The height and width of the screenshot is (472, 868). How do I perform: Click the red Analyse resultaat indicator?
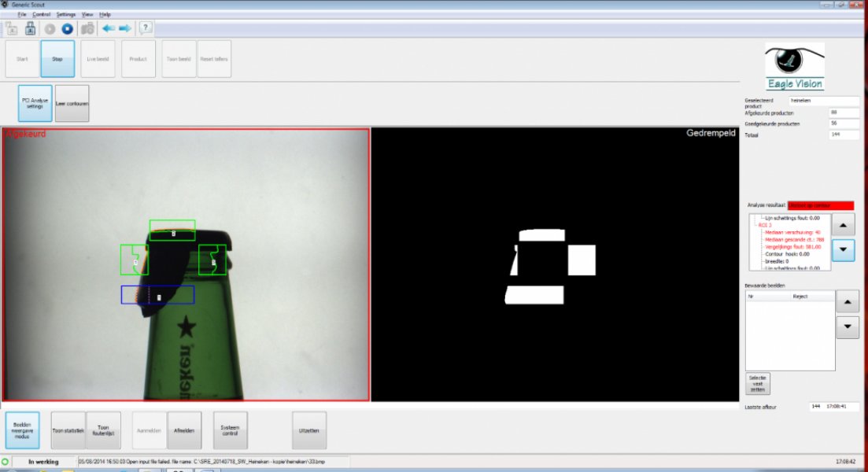pos(821,205)
